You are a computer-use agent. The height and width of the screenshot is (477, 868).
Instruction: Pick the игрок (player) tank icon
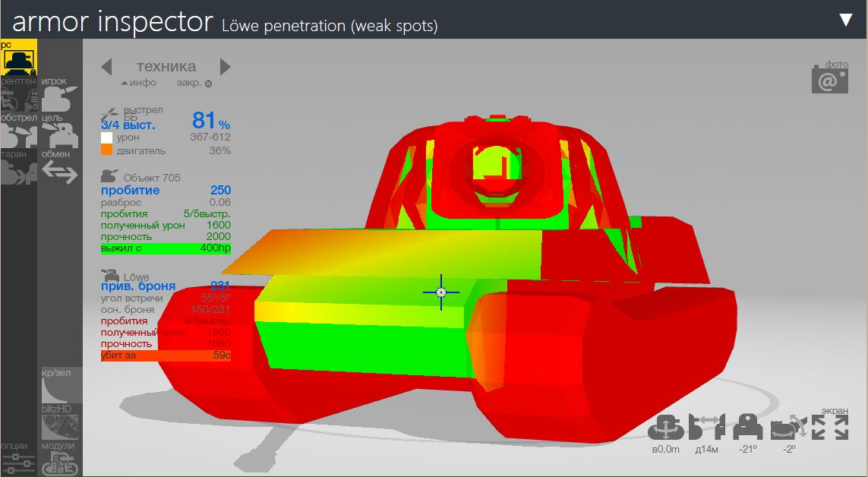(59, 96)
